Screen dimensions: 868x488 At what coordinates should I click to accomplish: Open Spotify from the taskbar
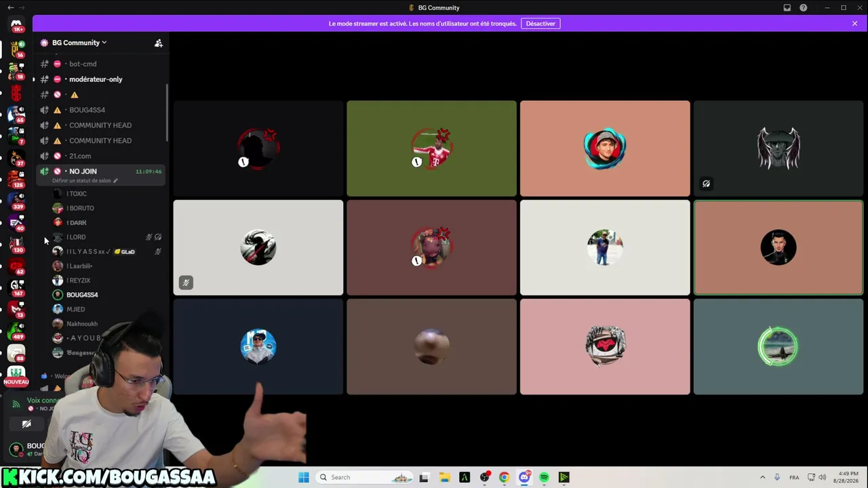click(544, 477)
